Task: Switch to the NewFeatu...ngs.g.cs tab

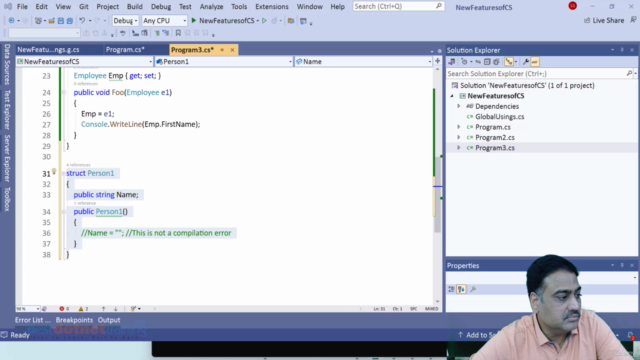Action: [48, 49]
